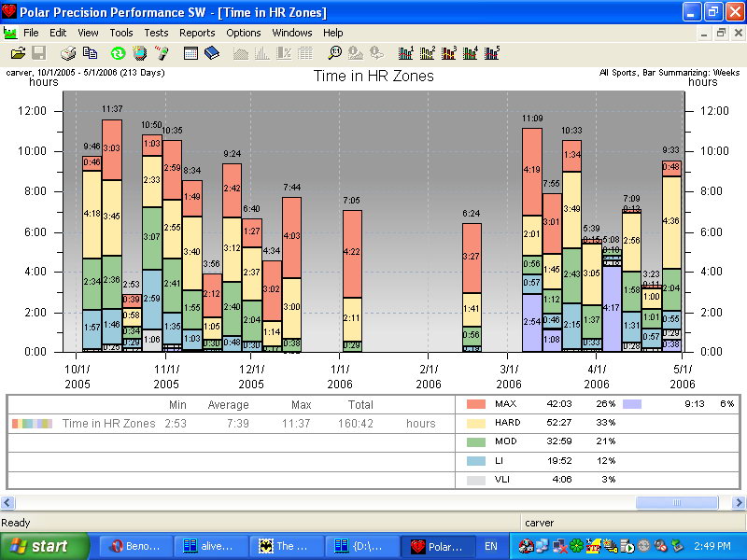This screenshot has height=560, width=747.
Task: Click the 1:1 zoom magnifier icon
Action: point(335,53)
